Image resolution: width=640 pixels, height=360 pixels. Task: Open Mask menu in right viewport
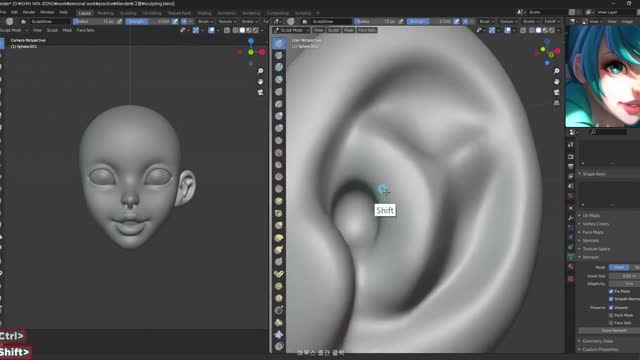(348, 30)
